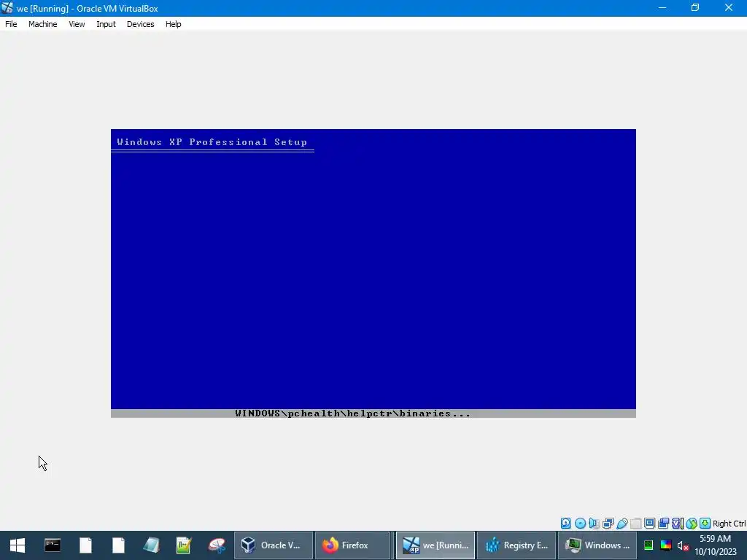The height and width of the screenshot is (560, 747).
Task: Switch to Firefox taskbar button
Action: (353, 545)
